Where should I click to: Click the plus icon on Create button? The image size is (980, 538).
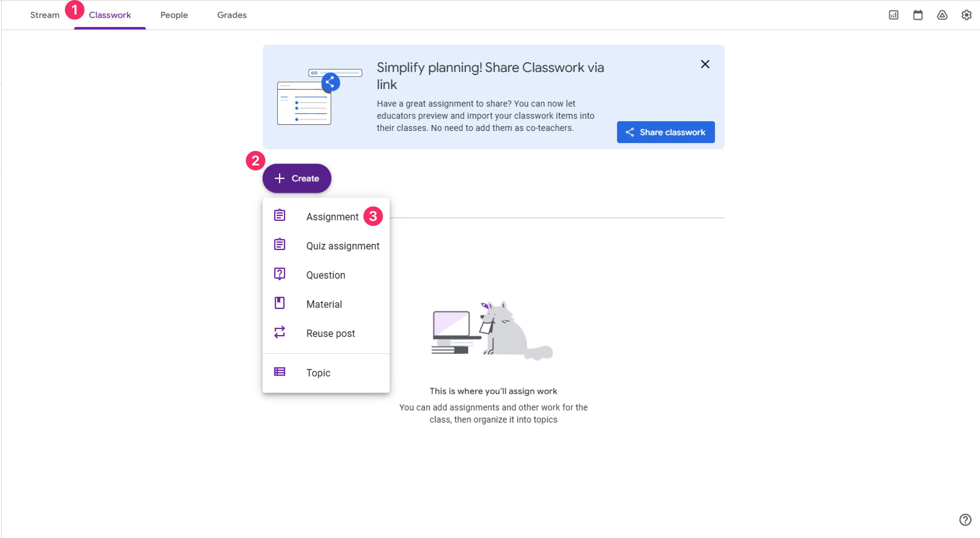tap(280, 178)
